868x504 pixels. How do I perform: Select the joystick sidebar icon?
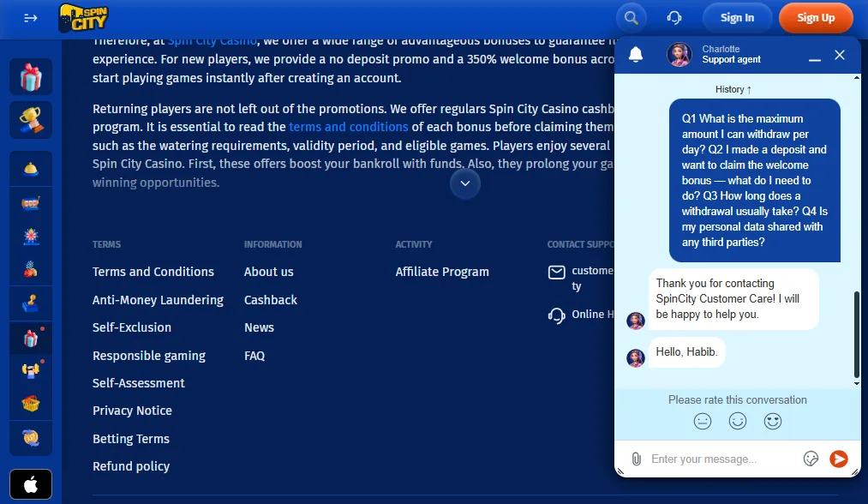pos(31,303)
